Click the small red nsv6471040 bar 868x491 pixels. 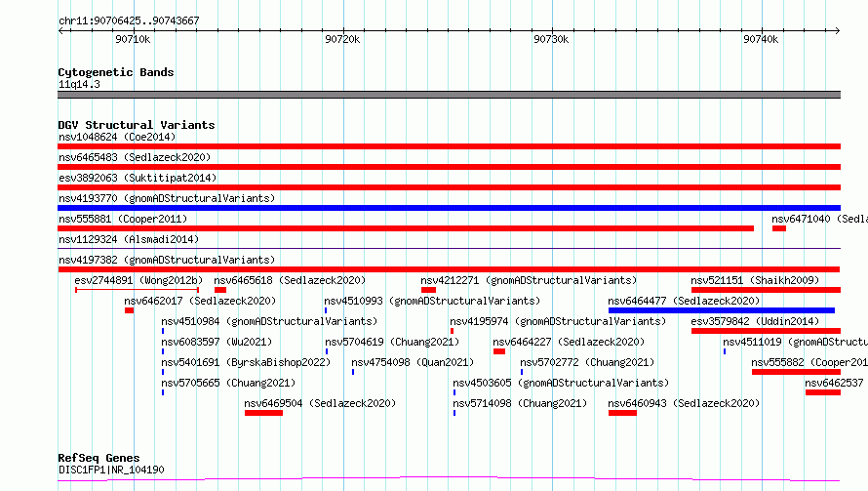tap(779, 228)
